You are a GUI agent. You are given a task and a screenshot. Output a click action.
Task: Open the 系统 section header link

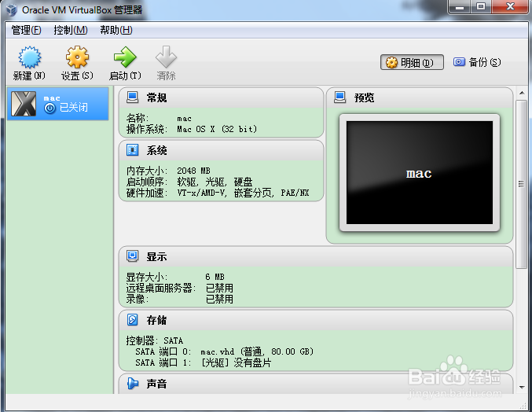click(156, 150)
